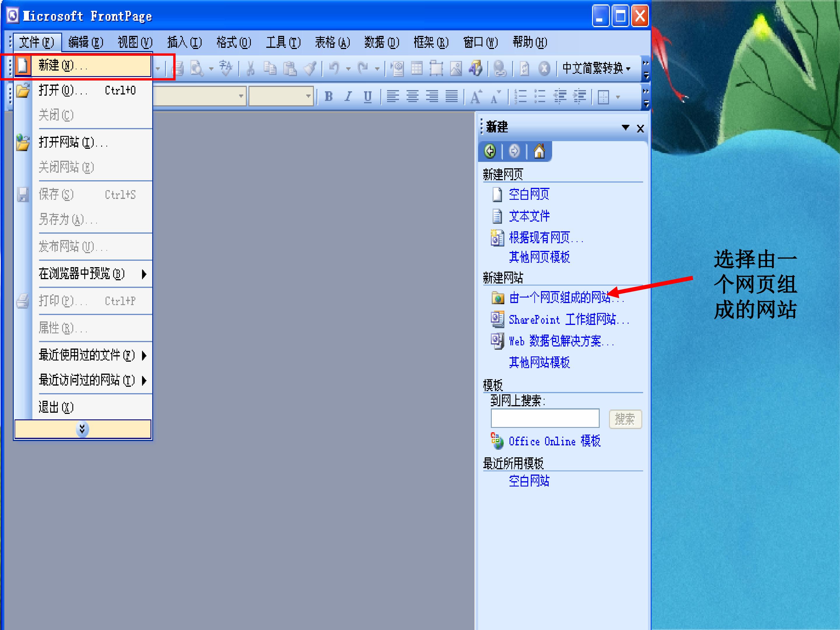The image size is (840, 630).
Task: Open the 新建 task pane title dropdown arrow
Action: (x=625, y=127)
